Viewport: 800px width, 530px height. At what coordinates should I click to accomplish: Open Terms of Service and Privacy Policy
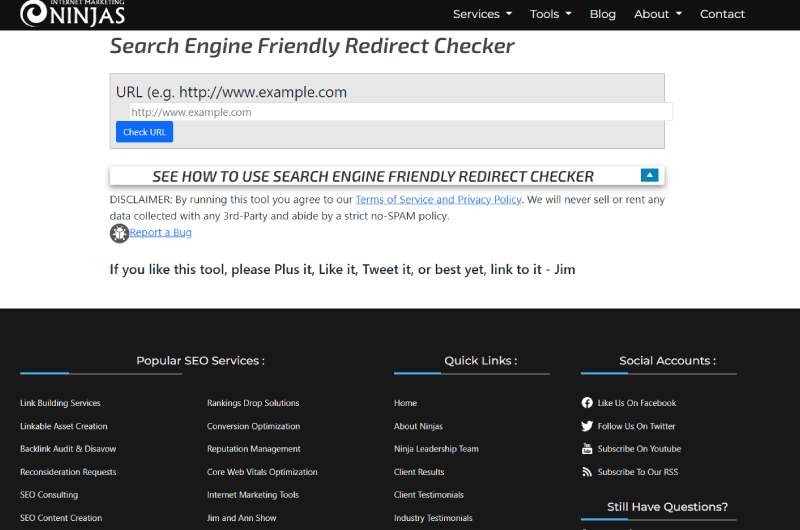438,199
